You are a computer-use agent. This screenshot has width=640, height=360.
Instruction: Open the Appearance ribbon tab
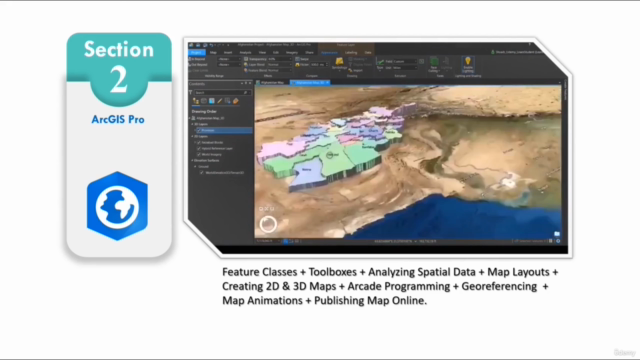(329, 53)
